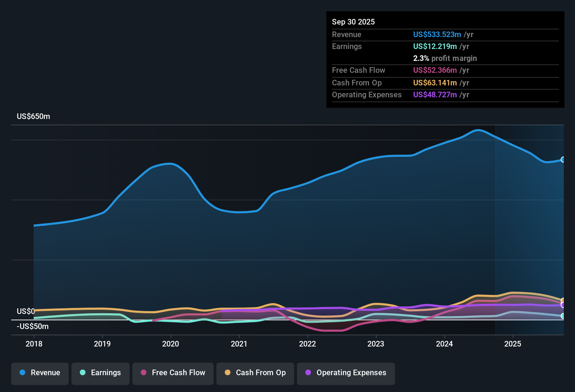This screenshot has height=392, width=575.
Task: Toggle the Operating Expenses series off
Action: [346, 373]
